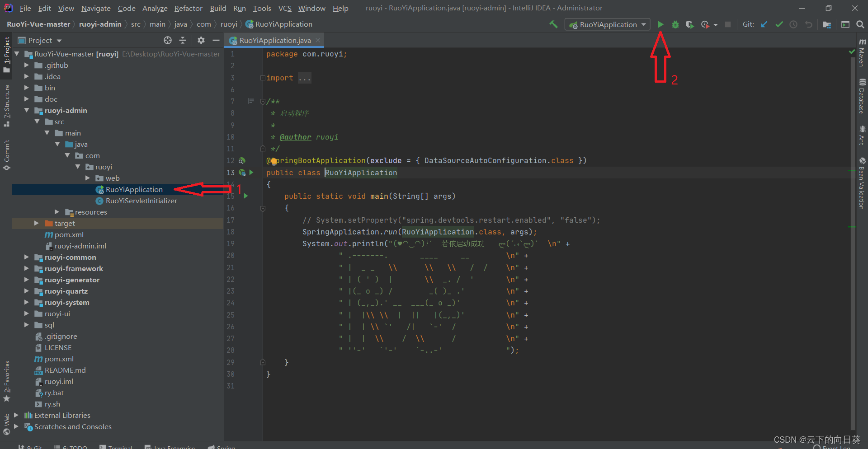Image resolution: width=868 pixels, height=449 pixels.
Task: Select RuoYiApplication class in tree
Action: (x=134, y=189)
